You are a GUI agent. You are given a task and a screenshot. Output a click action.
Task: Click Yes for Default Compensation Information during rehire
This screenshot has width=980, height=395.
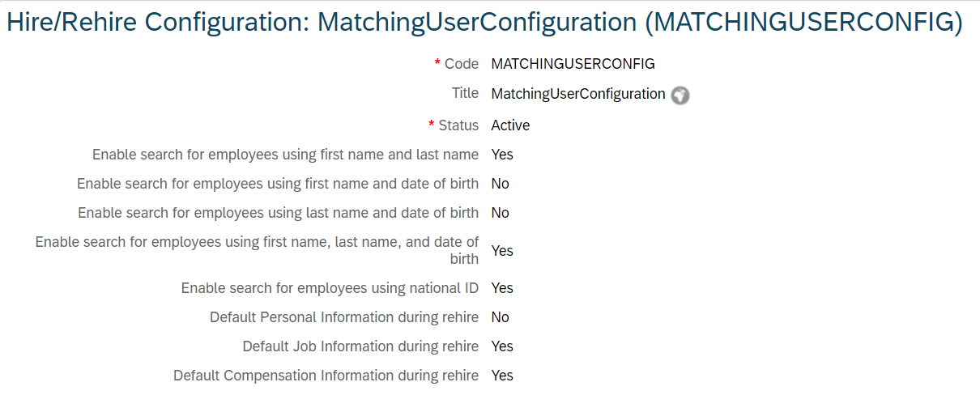502,376
